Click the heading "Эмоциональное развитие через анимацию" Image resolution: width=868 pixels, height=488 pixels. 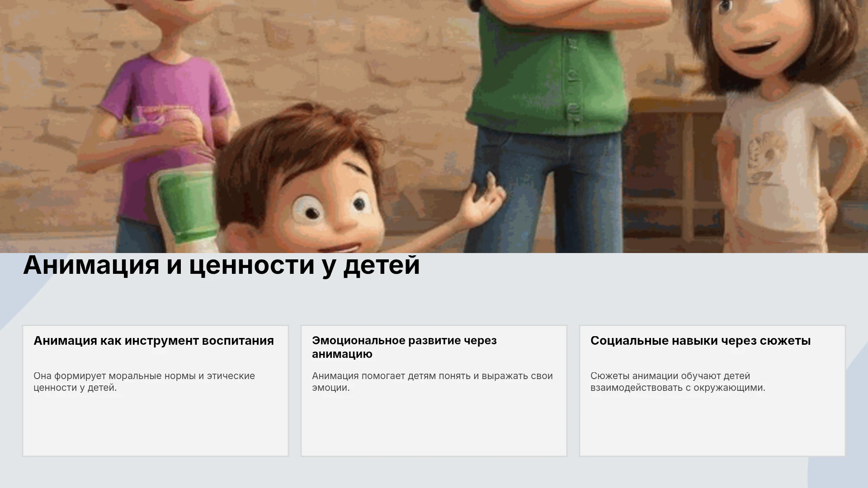[x=404, y=347]
